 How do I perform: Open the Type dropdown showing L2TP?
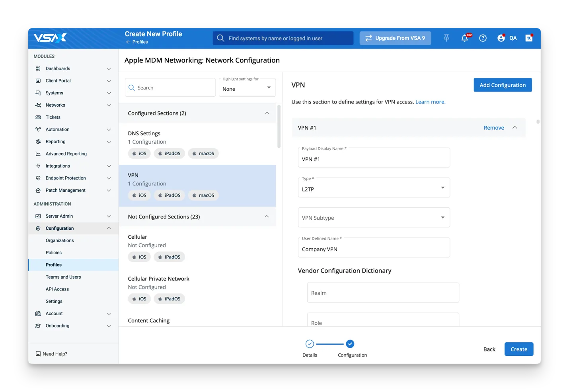tap(374, 188)
